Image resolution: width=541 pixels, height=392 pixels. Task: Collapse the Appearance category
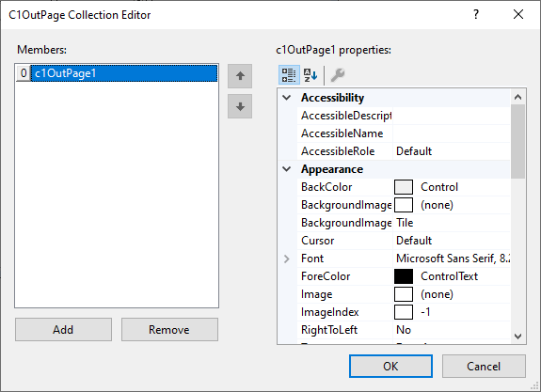point(287,169)
